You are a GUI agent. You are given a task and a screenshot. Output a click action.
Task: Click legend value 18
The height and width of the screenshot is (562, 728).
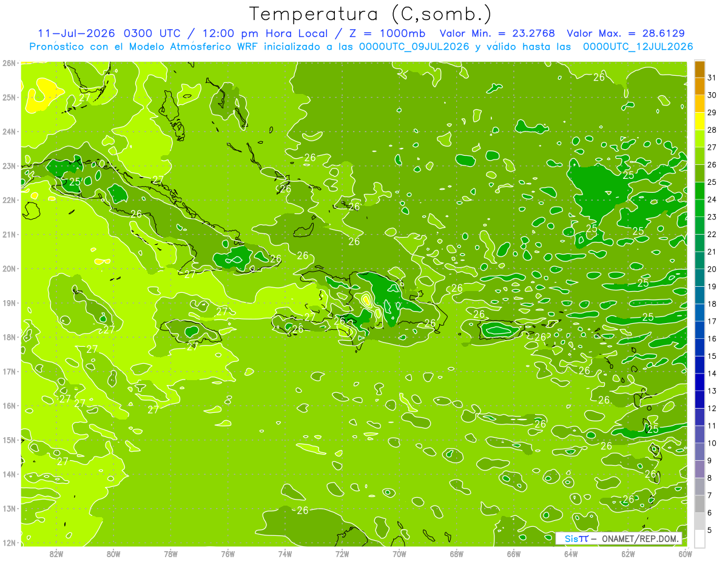712,304
